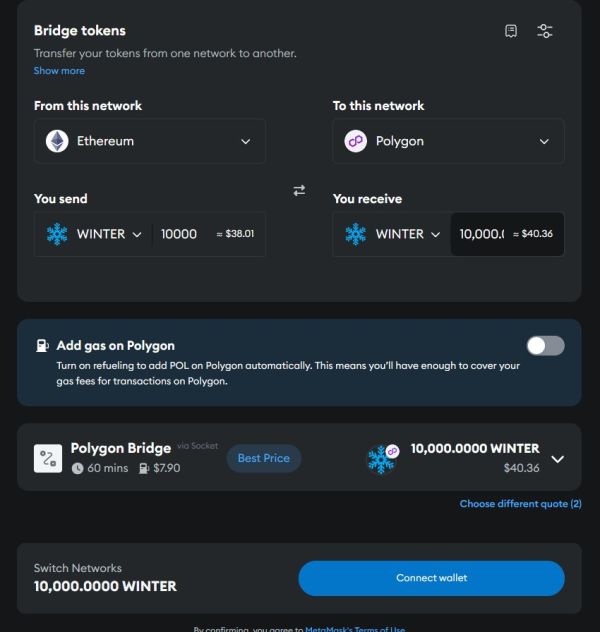Click the Show more link

tap(59, 71)
